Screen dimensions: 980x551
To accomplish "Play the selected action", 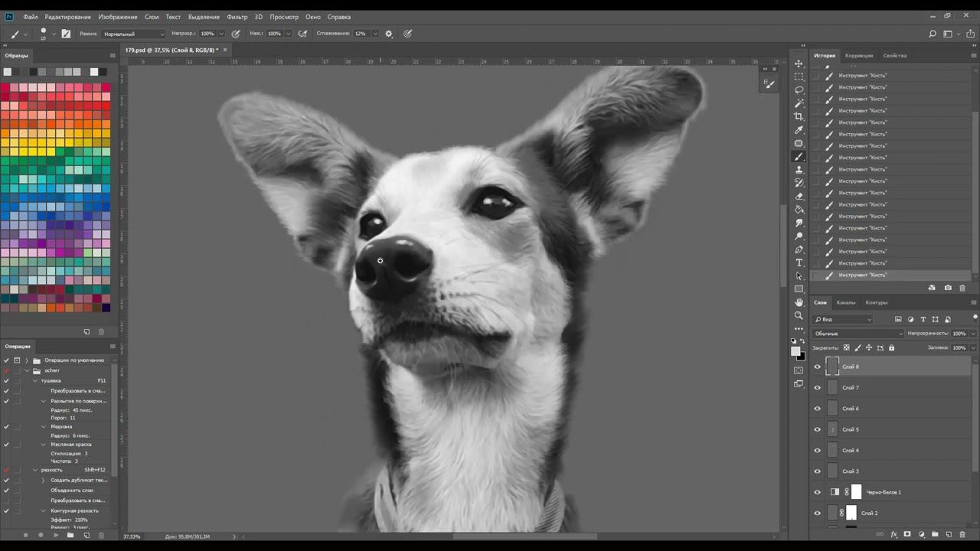I will [x=55, y=535].
